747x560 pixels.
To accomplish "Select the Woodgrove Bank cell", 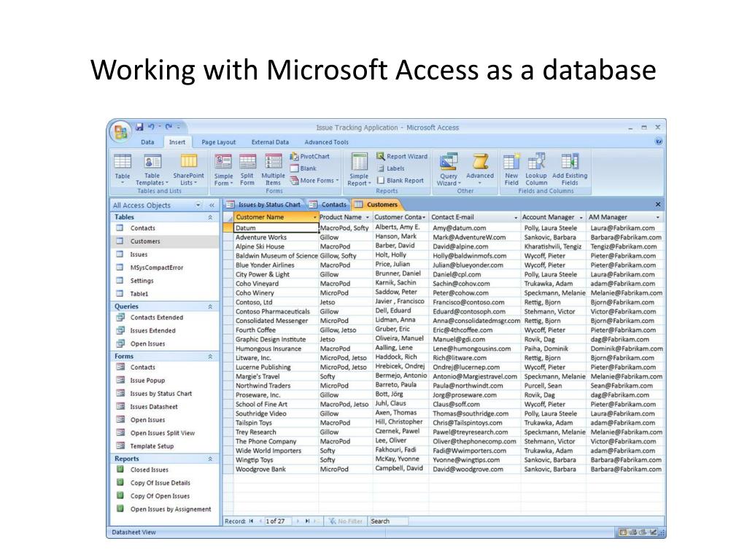I will pos(276,469).
